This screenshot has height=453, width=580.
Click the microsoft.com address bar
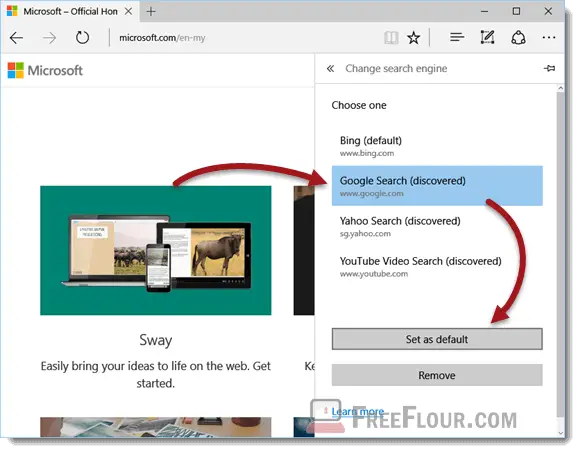(x=244, y=38)
